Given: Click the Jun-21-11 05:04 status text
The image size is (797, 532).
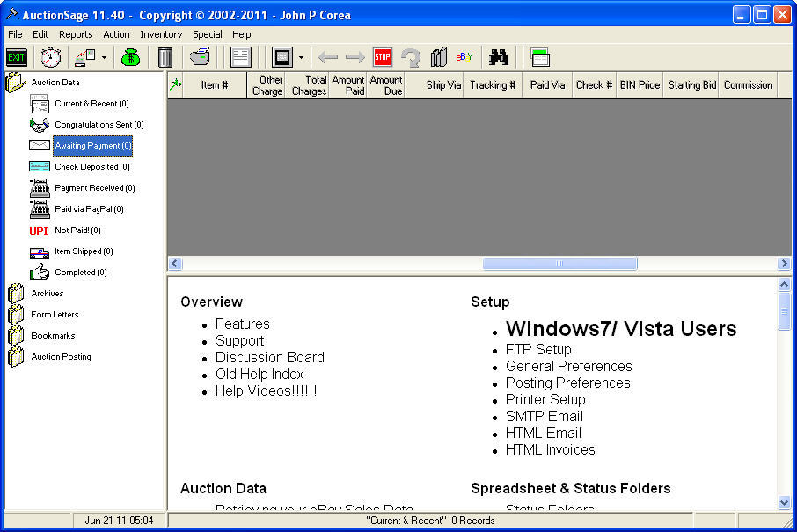Looking at the screenshot, I should click(119, 521).
